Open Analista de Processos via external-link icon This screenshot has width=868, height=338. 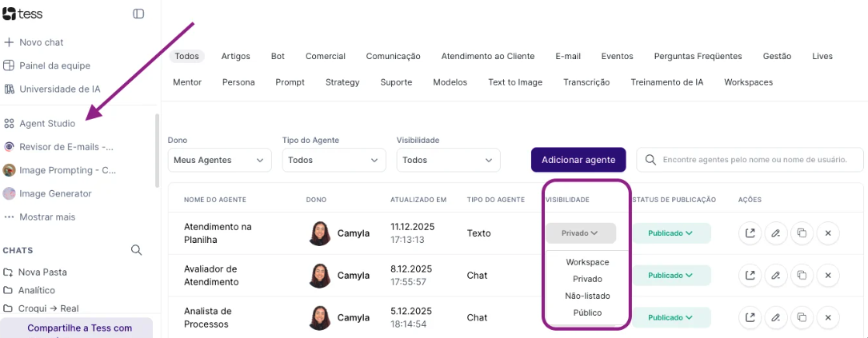click(x=750, y=317)
